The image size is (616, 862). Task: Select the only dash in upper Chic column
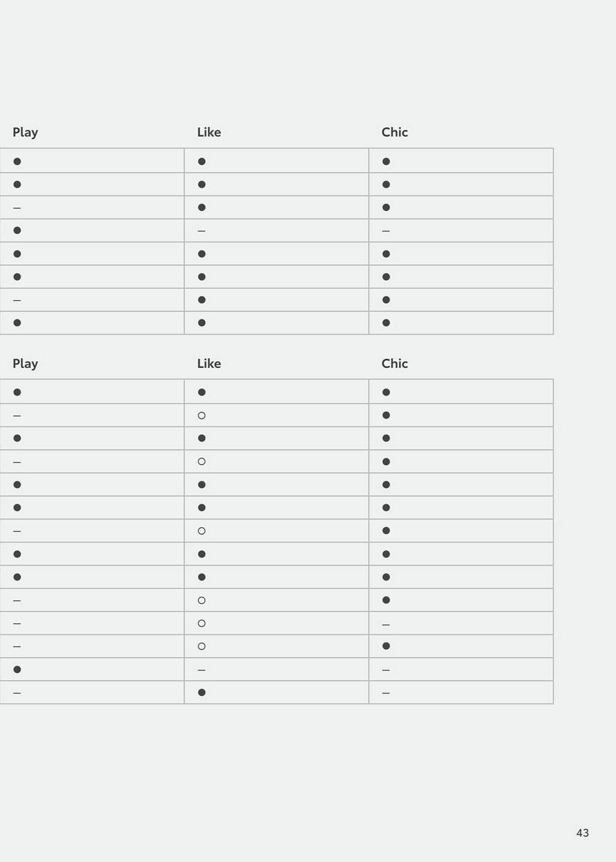(x=386, y=231)
